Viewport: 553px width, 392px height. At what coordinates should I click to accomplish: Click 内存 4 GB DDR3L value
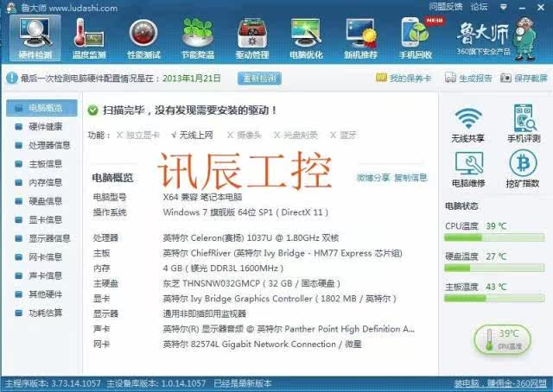point(223,269)
